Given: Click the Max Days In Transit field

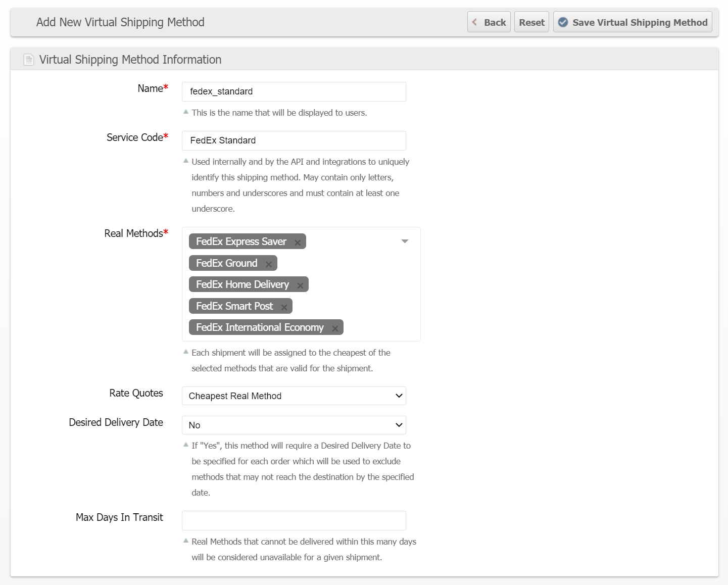Looking at the screenshot, I should pos(294,520).
